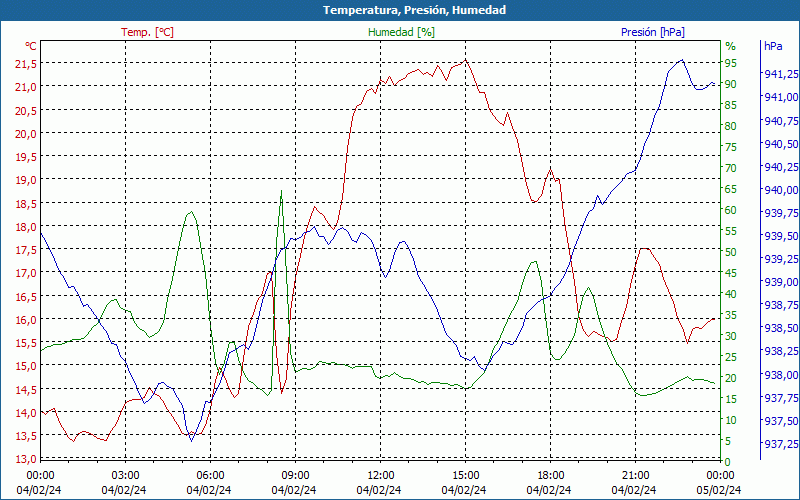Click the 15:00 time axis label
This screenshot has height=500, width=800.
pyautogui.click(x=465, y=476)
